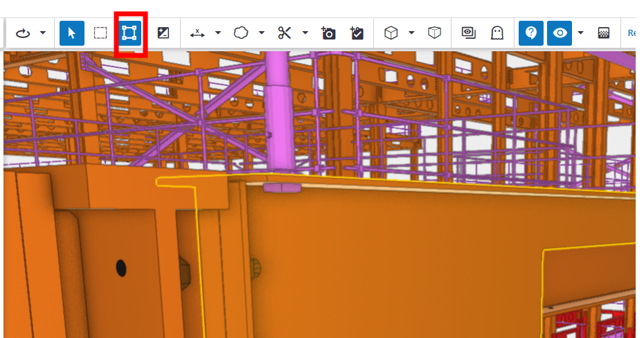
Task: Select the markup cloud tool
Action: 241,33
